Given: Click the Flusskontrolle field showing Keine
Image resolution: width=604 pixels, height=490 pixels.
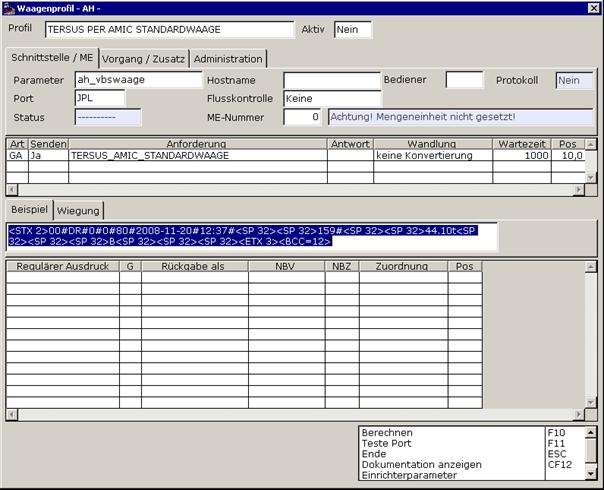Looking at the screenshot, I should (x=332, y=99).
